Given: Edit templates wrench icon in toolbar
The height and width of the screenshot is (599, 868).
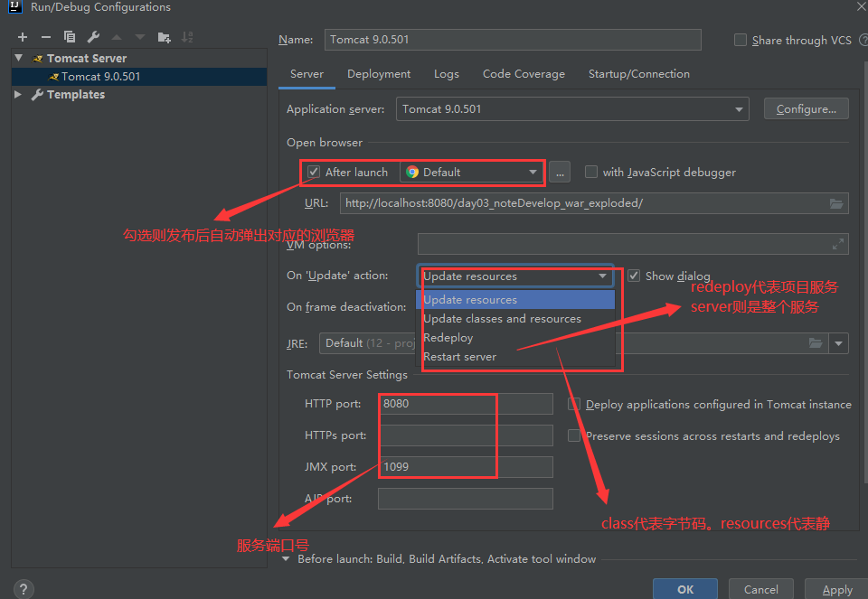Looking at the screenshot, I should 93,37.
